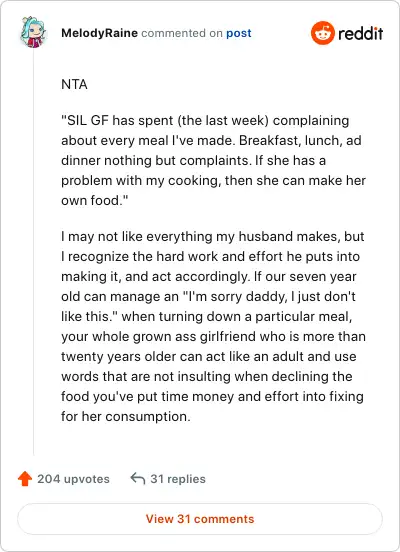Click the reddit wordmark text

point(360,33)
